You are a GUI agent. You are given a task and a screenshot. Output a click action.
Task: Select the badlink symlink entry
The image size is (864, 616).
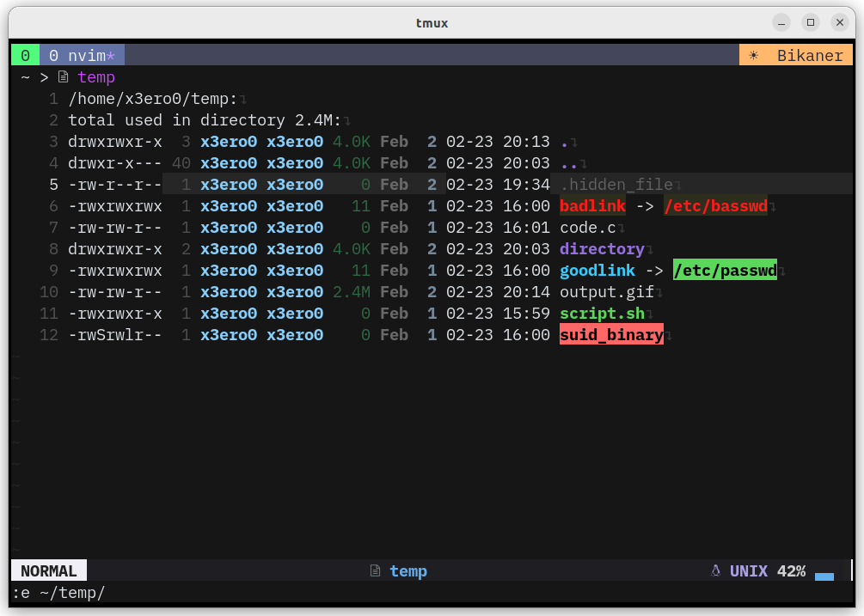point(593,206)
